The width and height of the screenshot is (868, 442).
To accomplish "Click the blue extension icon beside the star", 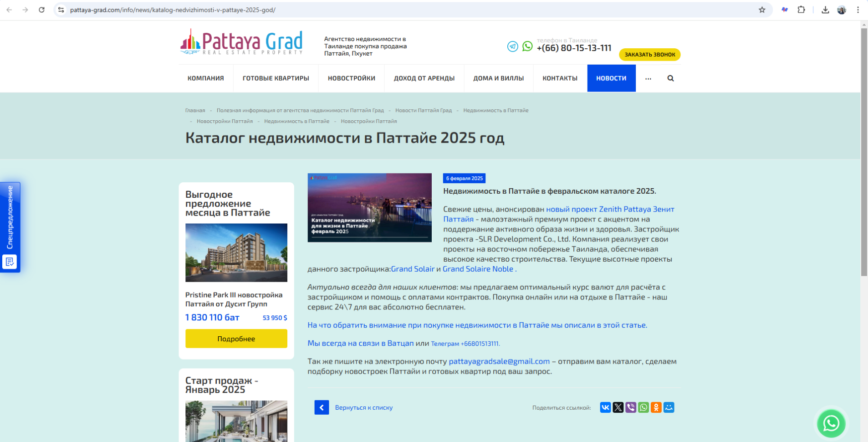I will pyautogui.click(x=785, y=10).
